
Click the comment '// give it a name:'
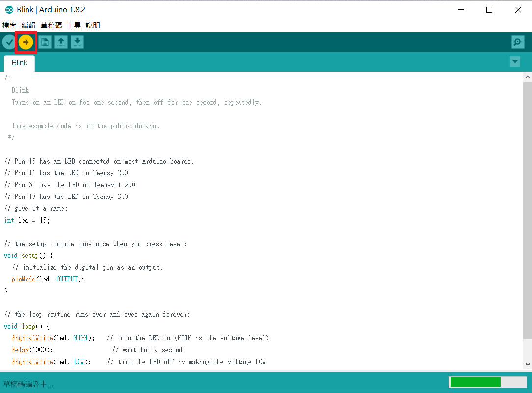(x=36, y=209)
